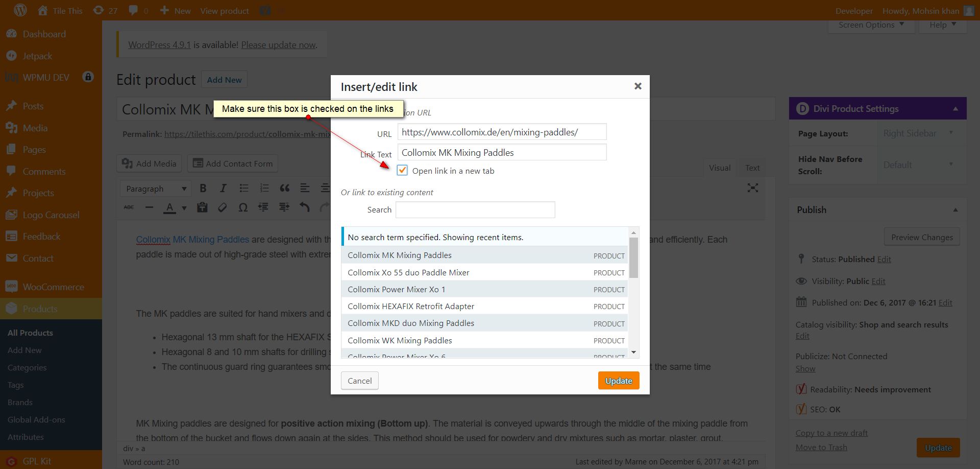Click the URL input field
The height and width of the screenshot is (469, 980).
tap(502, 132)
